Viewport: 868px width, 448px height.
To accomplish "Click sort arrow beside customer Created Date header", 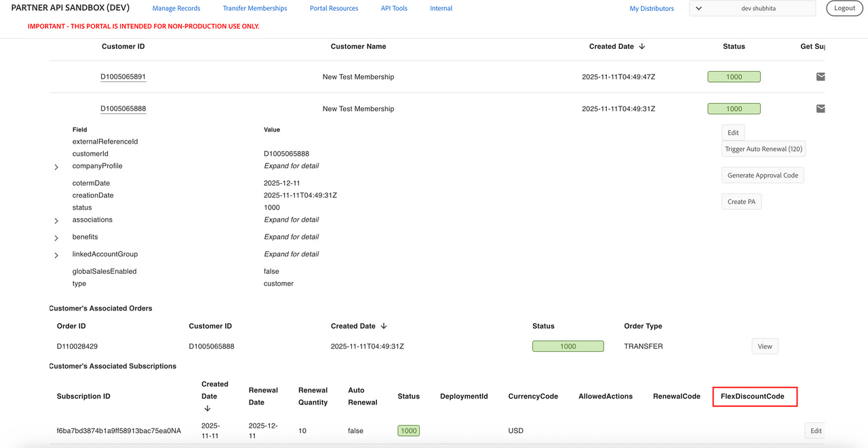I will click(x=642, y=47).
